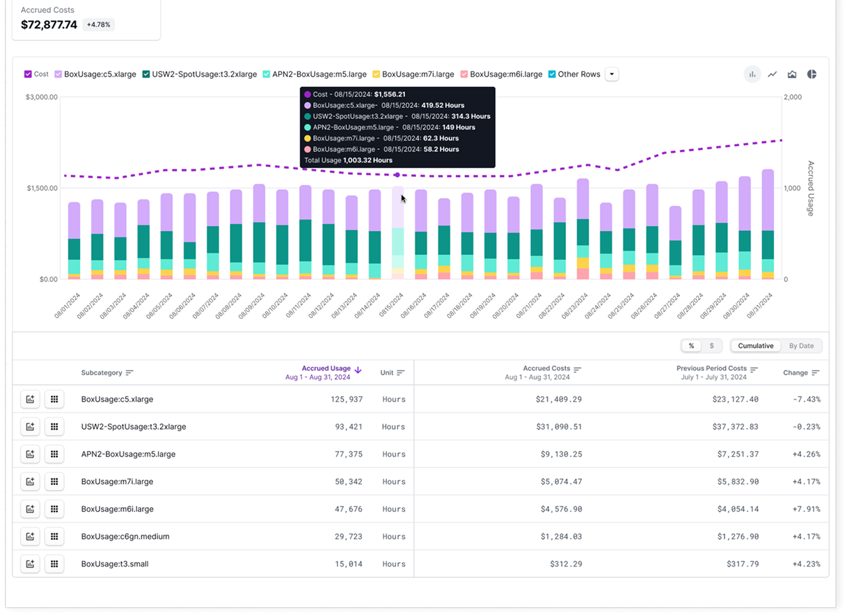Select the area chart view icon
This screenshot has width=847, height=616.
[x=792, y=74]
